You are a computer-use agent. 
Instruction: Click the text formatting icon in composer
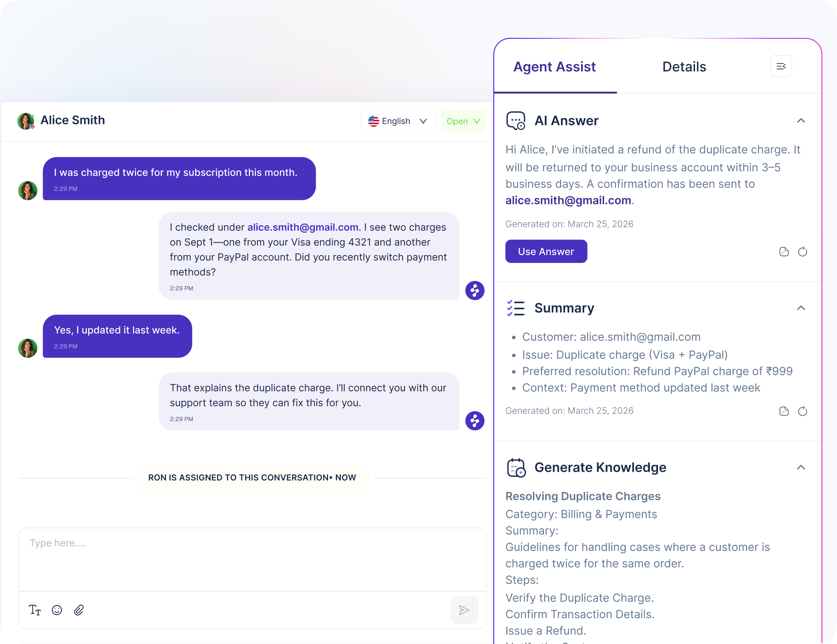tap(35, 610)
